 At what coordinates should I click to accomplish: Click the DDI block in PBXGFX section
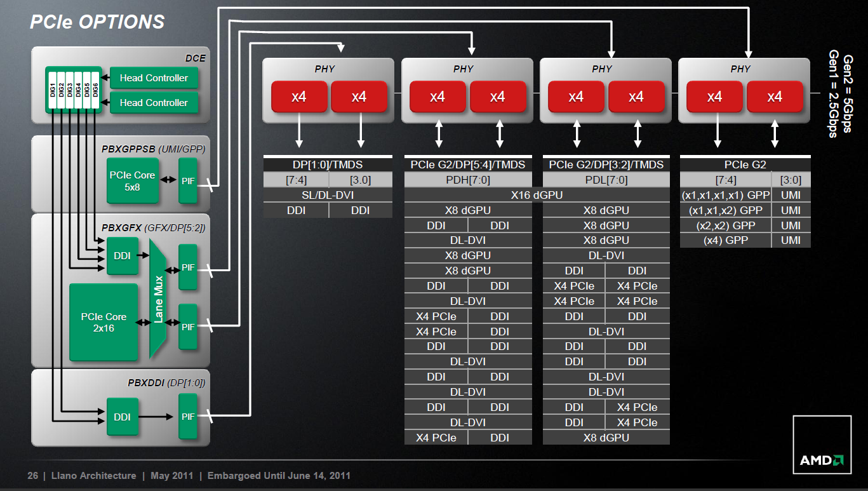(x=123, y=255)
